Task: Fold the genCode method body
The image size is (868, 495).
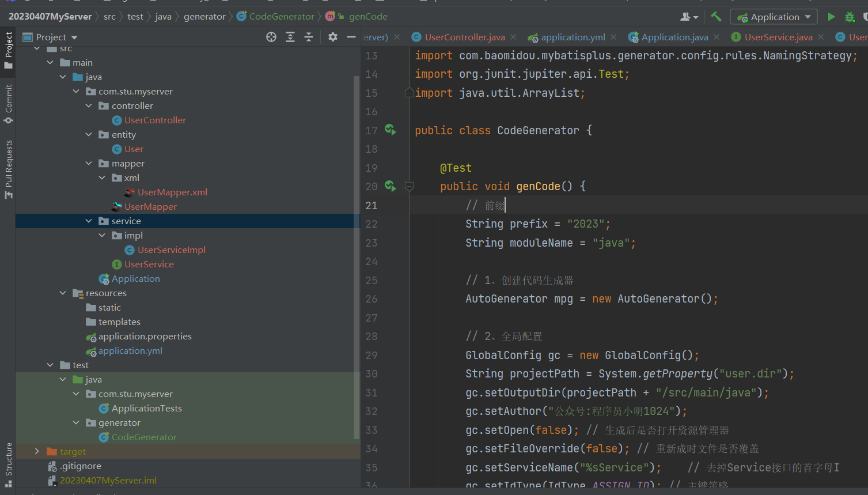Action: 410,186
